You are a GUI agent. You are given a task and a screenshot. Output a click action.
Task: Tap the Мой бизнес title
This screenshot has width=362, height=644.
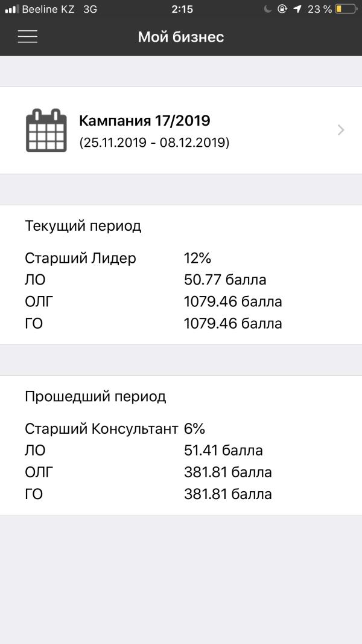[x=181, y=37]
